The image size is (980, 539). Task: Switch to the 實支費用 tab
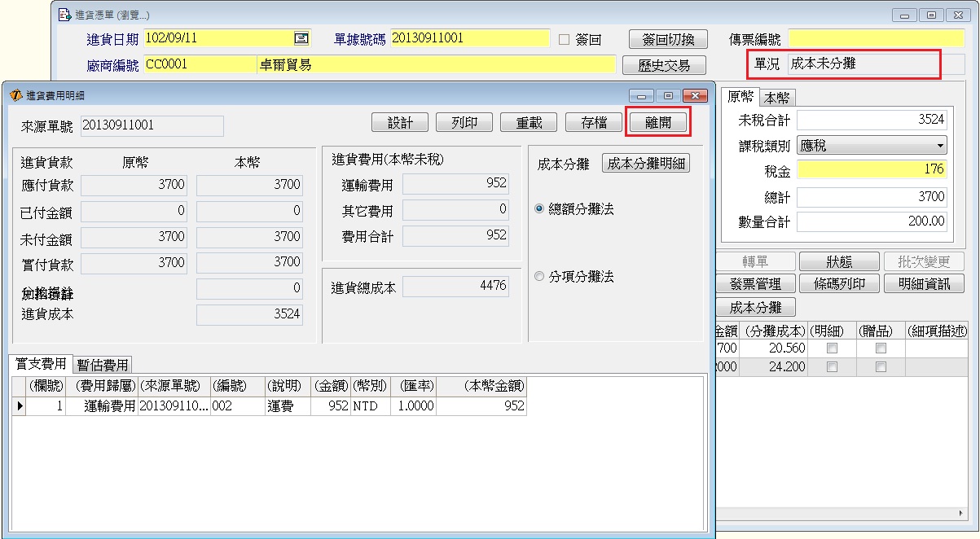pyautogui.click(x=41, y=364)
